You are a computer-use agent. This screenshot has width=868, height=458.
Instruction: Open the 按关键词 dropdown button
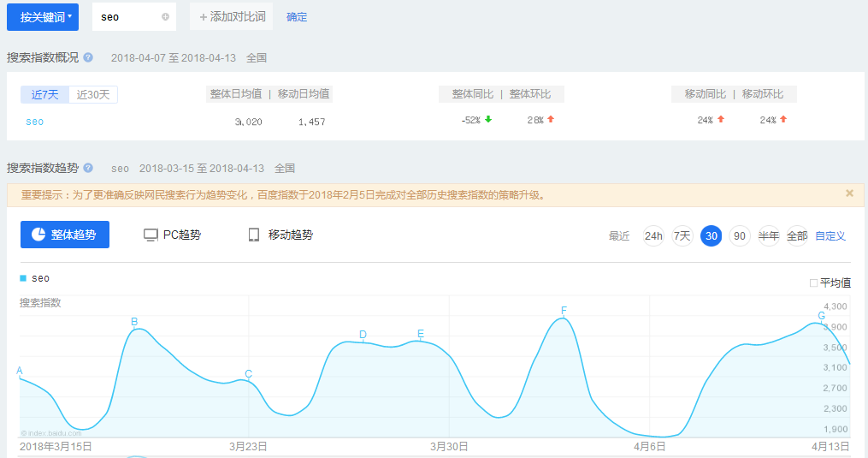click(x=43, y=17)
